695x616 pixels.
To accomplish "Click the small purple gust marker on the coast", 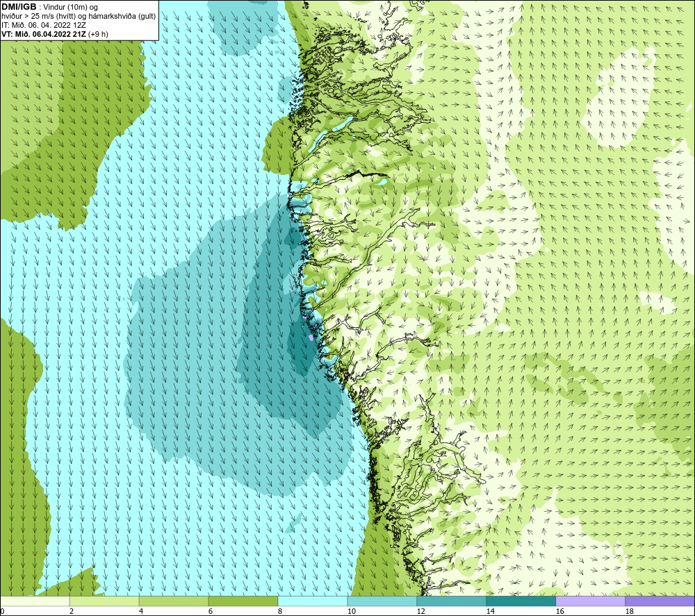I will coord(311,338).
